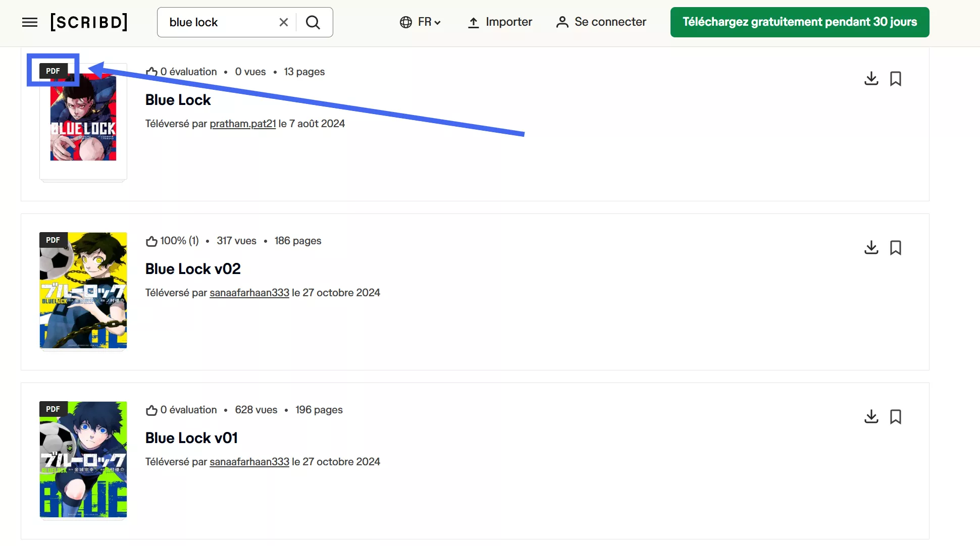Screen dimensions: 980x546
Task: Visit sanaafarhaan333 profile under Blue Lock v01
Action: coord(249,462)
